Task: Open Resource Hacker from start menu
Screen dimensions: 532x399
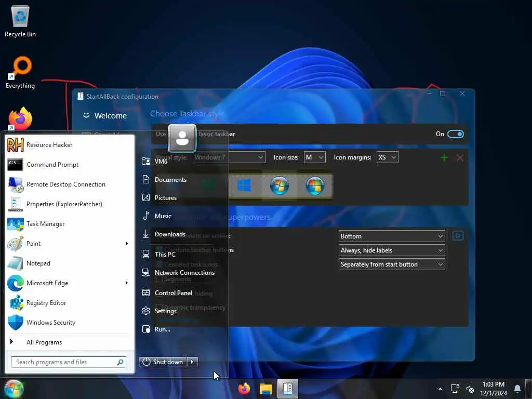Action: 70,145
